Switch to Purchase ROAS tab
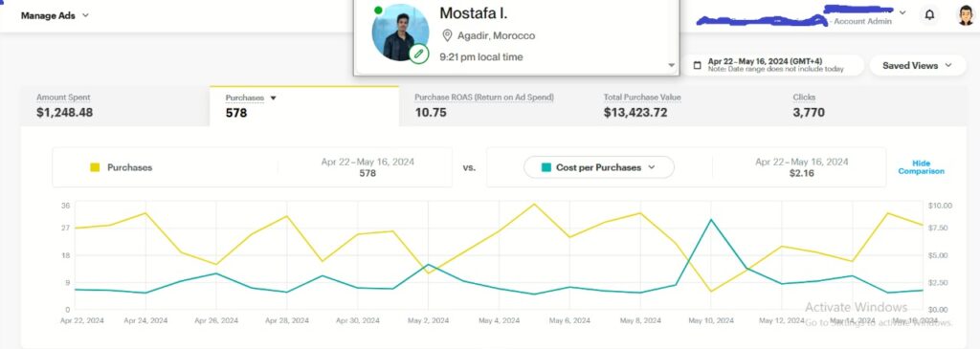This screenshot has width=980, height=349. click(x=493, y=106)
